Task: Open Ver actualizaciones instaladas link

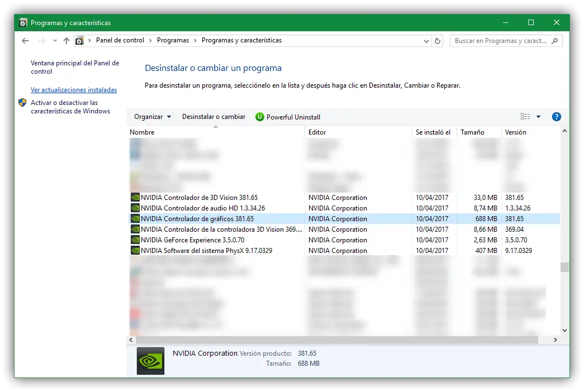Action: [74, 90]
